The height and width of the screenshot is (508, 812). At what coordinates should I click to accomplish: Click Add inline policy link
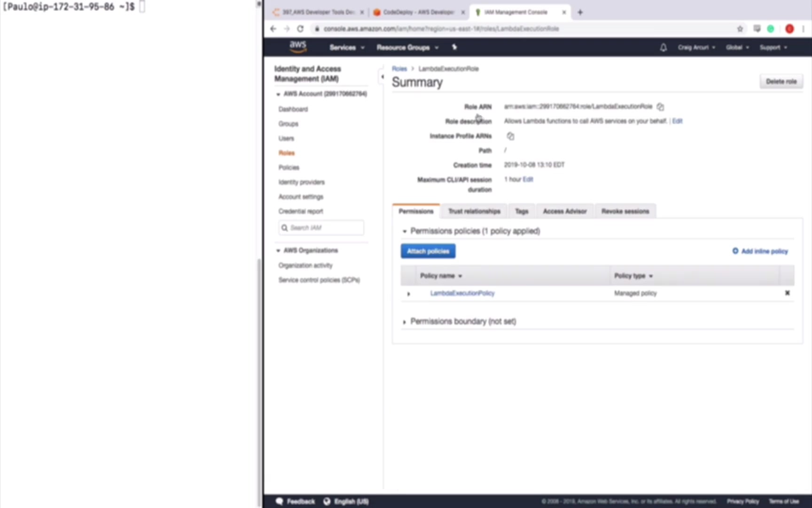(760, 251)
